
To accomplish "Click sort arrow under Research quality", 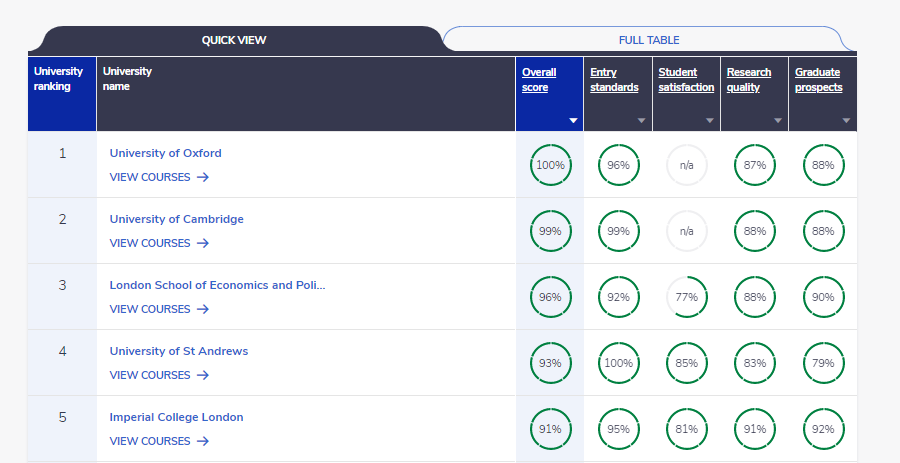I will click(778, 120).
